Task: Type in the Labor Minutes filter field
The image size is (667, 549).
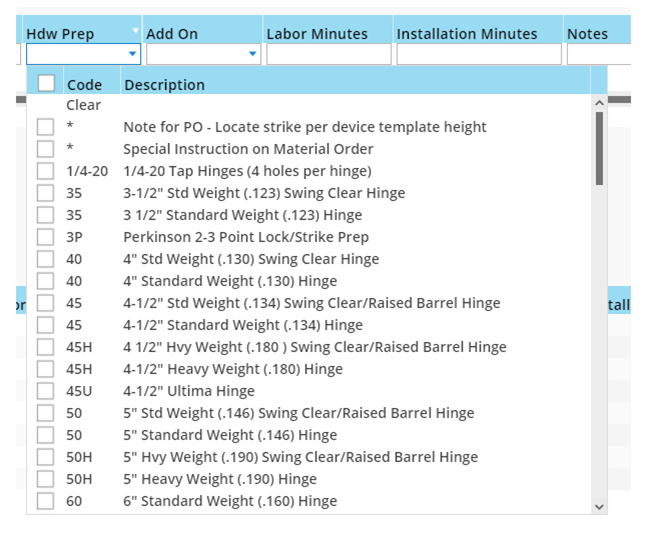Action: click(328, 54)
